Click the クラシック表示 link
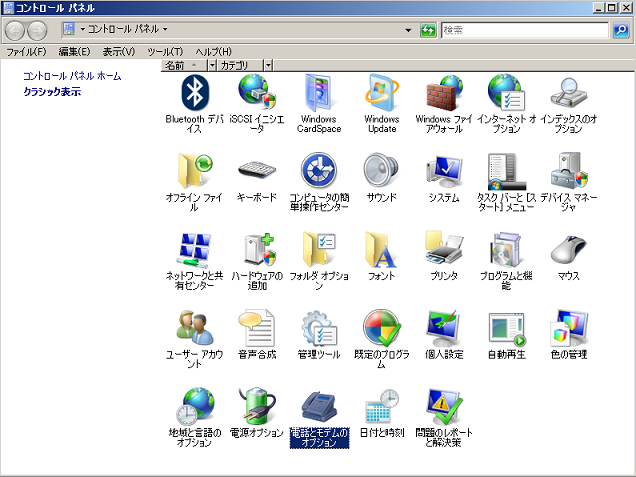This screenshot has height=477, width=636. pos(52,92)
